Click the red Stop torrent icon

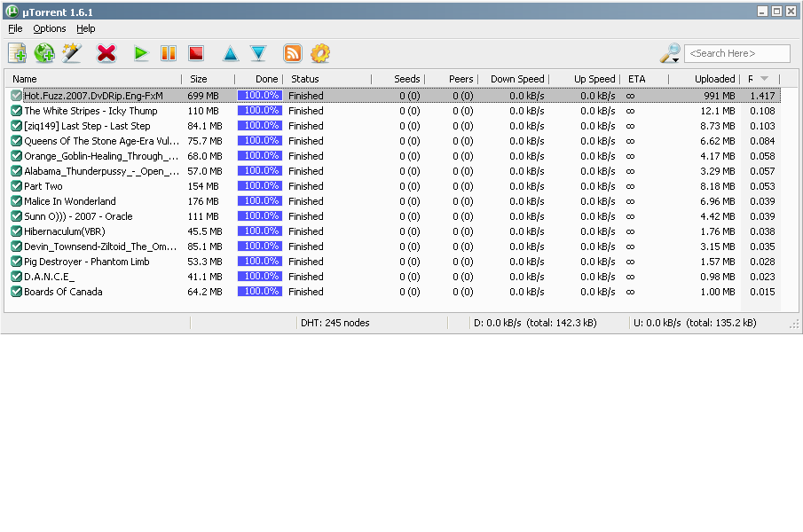196,53
